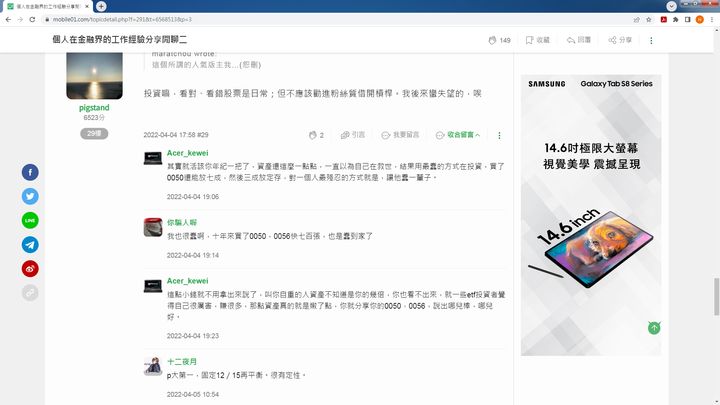This screenshot has height=405, width=720.
Task: Click 十二夜月 avatar thumbnail
Action: pyautogui.click(x=152, y=366)
